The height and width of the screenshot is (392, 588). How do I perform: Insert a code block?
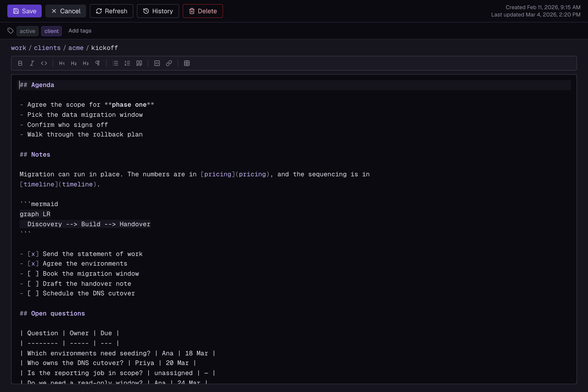click(157, 63)
